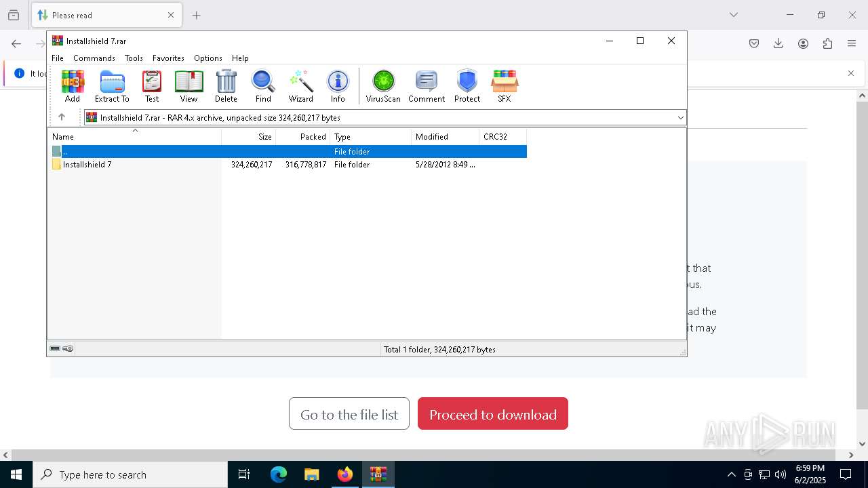
Task: Open Task View on taskbar
Action: (244, 474)
